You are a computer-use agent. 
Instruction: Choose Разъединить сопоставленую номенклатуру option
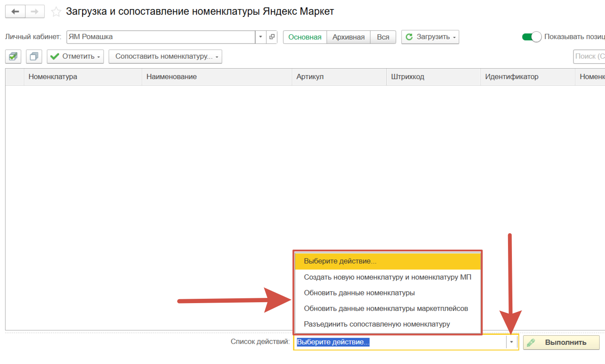(x=377, y=324)
